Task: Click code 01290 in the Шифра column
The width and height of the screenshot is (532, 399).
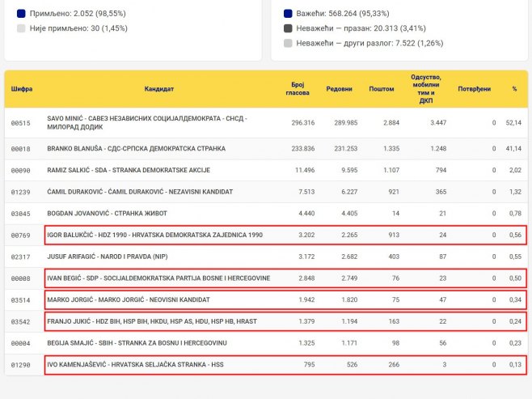Action: 21,365
